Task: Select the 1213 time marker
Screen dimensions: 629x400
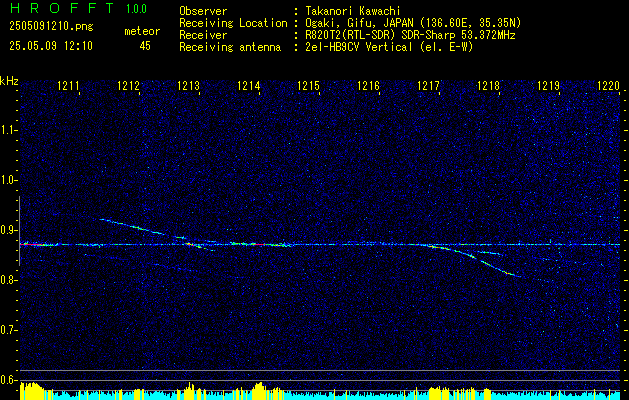Action: [x=188, y=85]
